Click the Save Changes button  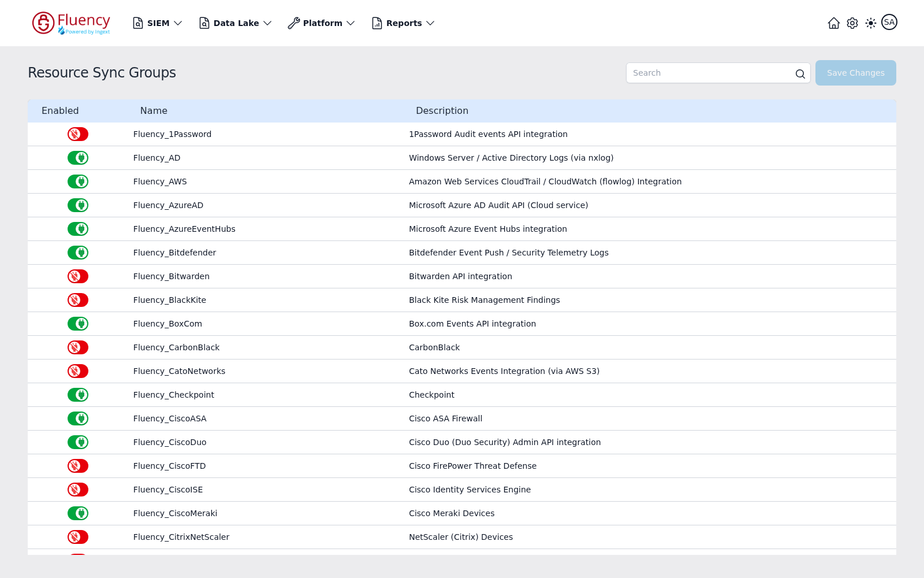(x=856, y=73)
